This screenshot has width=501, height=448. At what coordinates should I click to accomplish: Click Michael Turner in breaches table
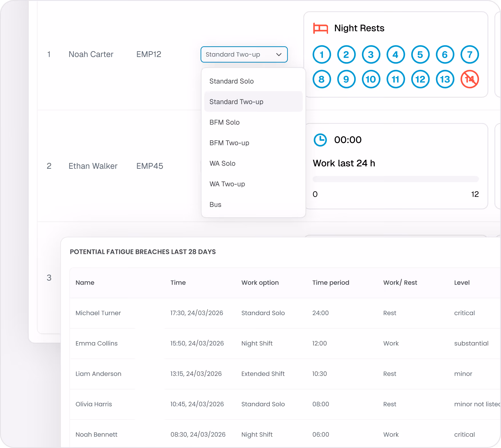[98, 313]
